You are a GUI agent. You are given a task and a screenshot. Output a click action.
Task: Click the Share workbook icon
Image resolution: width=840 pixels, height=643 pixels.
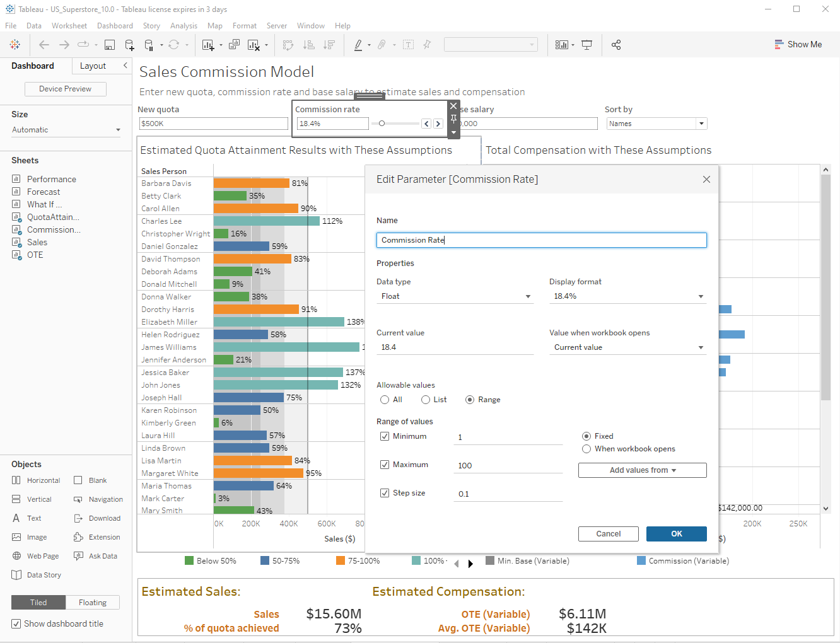pos(616,45)
